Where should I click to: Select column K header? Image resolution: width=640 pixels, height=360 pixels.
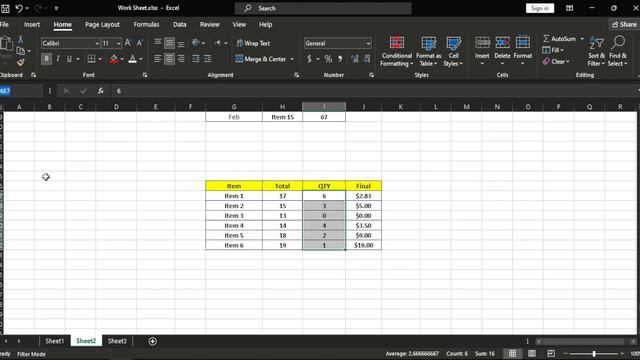(400, 107)
